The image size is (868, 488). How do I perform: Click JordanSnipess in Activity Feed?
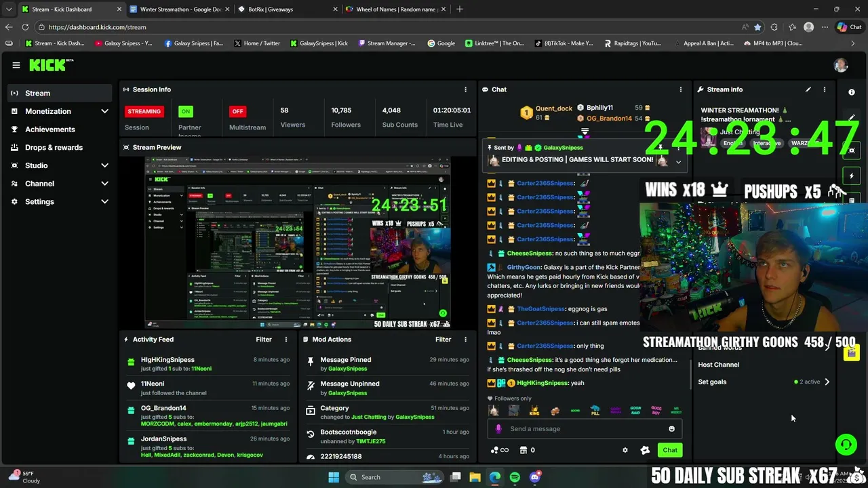[x=163, y=439]
